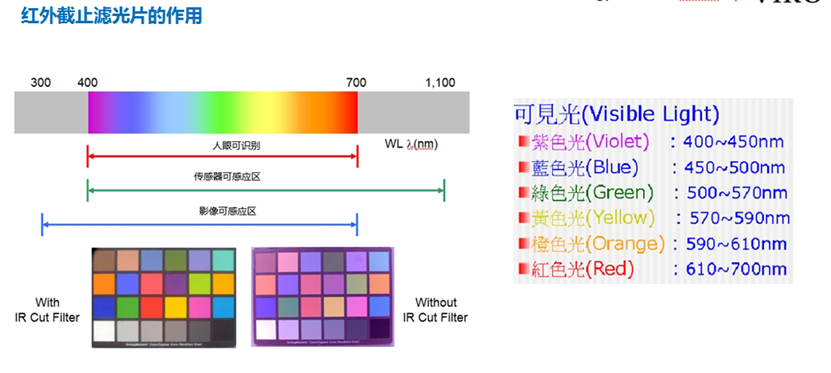The image size is (831, 373).
Task: Click the 400 wavelength label
Action: pyautogui.click(x=87, y=83)
